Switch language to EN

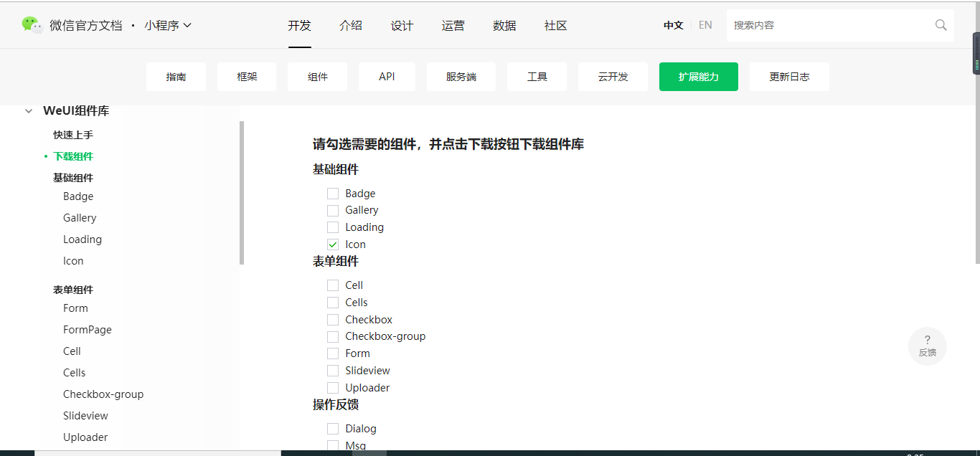705,24
